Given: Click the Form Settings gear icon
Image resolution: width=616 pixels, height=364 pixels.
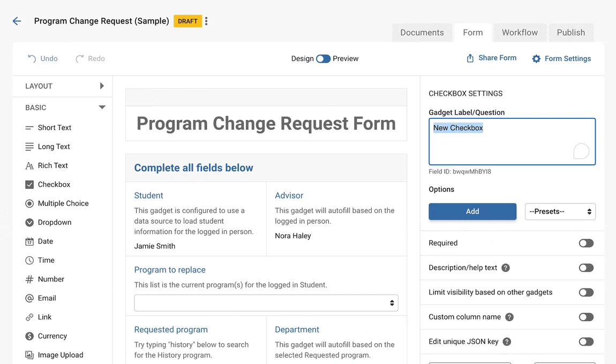Looking at the screenshot, I should [x=536, y=58].
